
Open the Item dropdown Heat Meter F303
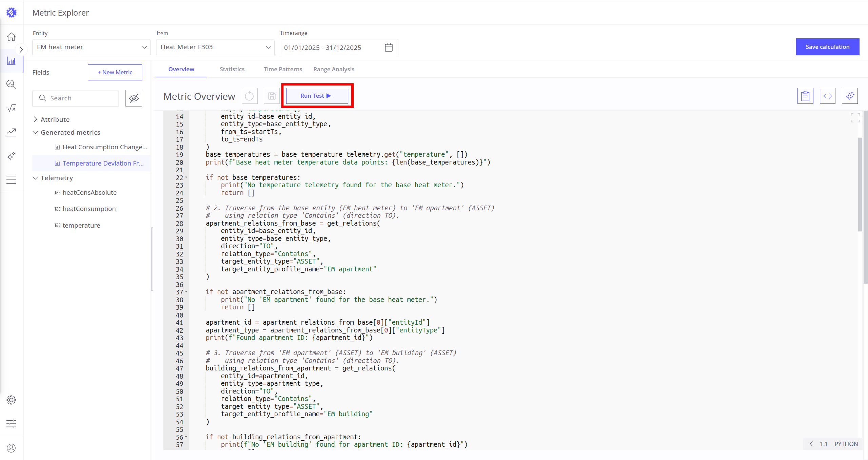coord(215,47)
